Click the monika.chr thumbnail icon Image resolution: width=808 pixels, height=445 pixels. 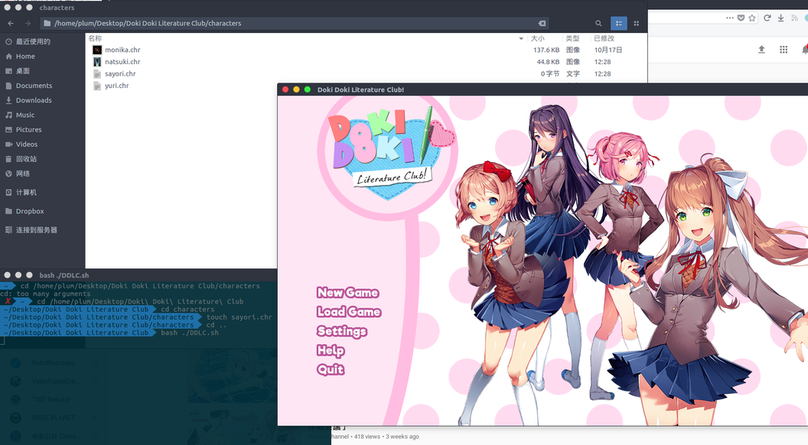pyautogui.click(x=97, y=50)
